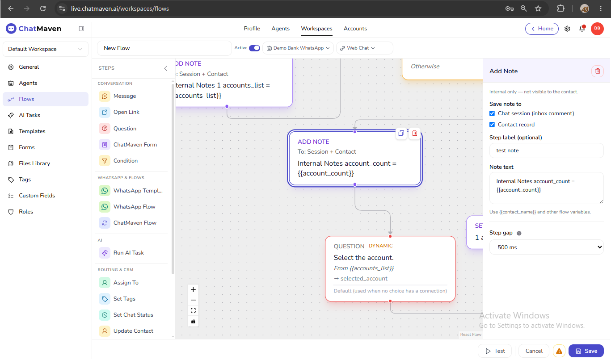Screen dimensions: 611x364
Task: Open the Web Chat channel dropdown
Action: click(x=364, y=48)
